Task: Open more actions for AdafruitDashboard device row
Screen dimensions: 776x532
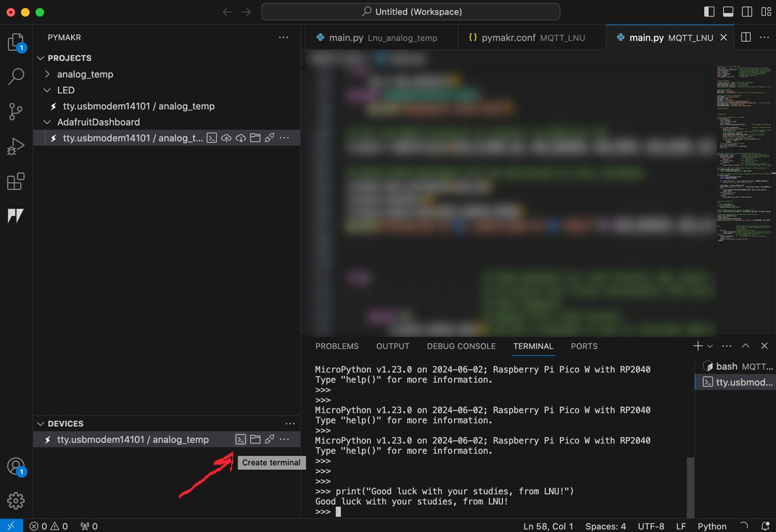Action: point(284,138)
